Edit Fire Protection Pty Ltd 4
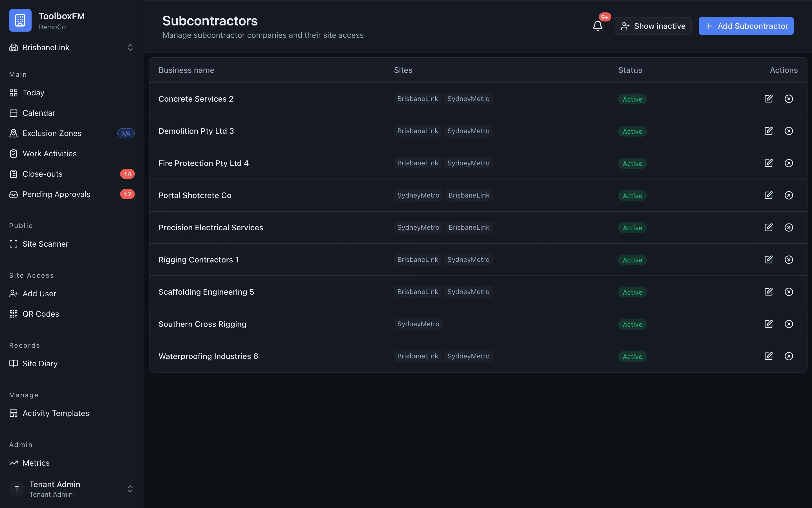Viewport: 812px width, 508px height. tap(768, 163)
